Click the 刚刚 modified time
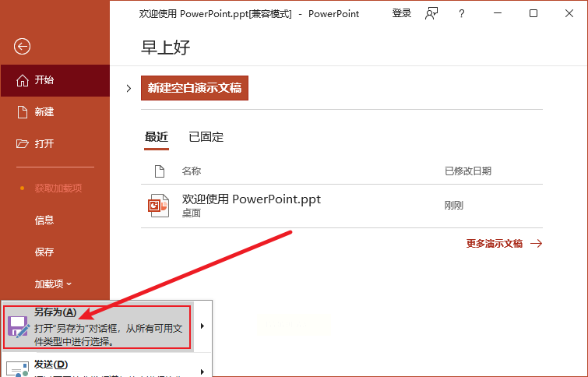 click(x=454, y=205)
